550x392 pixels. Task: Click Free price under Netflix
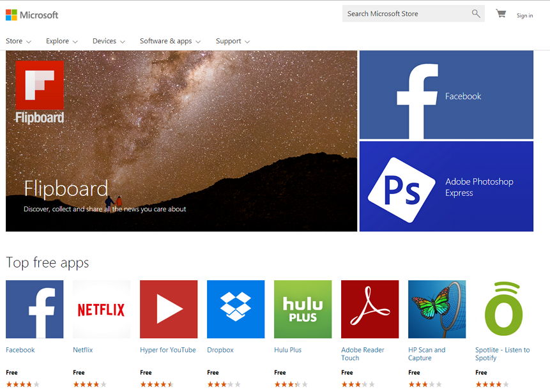(79, 372)
